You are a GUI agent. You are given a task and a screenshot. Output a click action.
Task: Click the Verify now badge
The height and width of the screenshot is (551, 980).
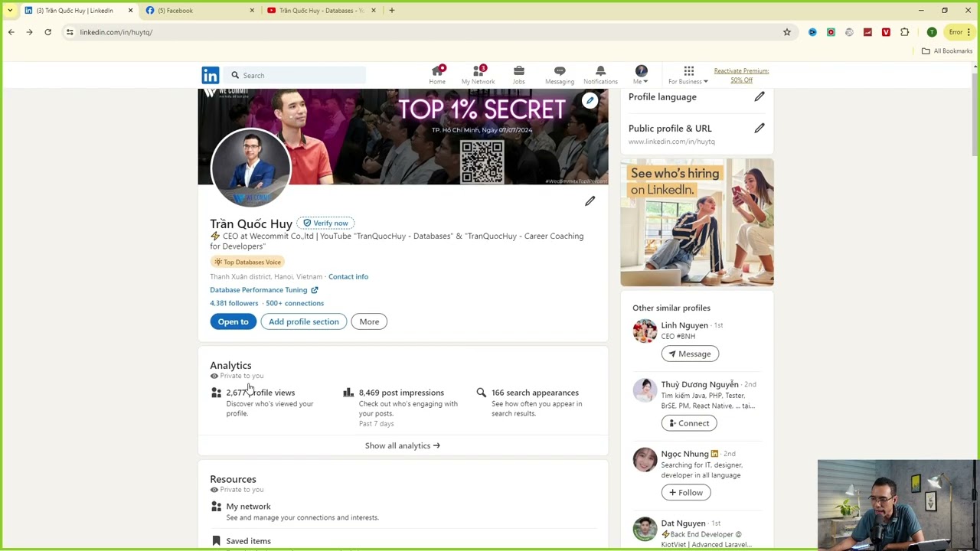[325, 223]
